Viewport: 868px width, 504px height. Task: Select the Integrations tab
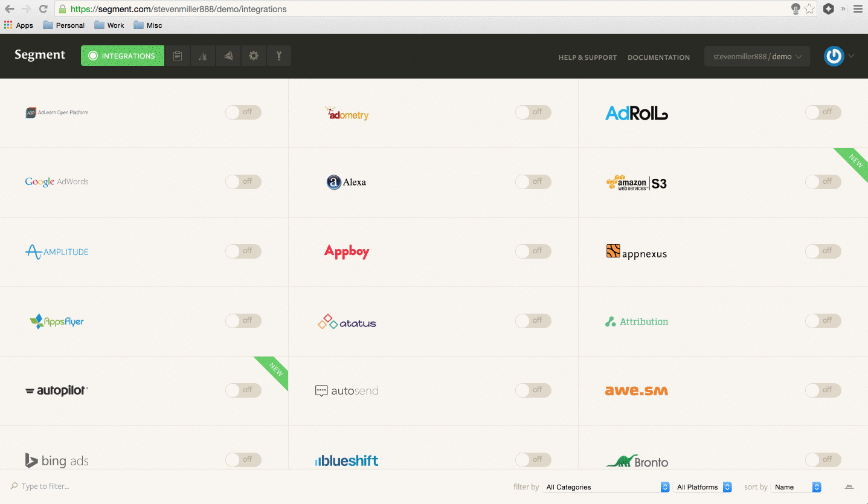tap(123, 56)
